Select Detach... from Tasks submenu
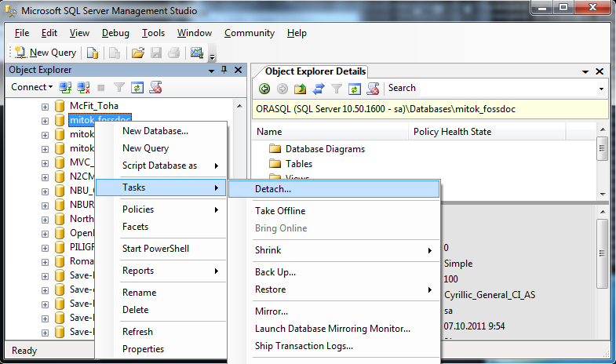This screenshot has height=364, width=616. 273,189
